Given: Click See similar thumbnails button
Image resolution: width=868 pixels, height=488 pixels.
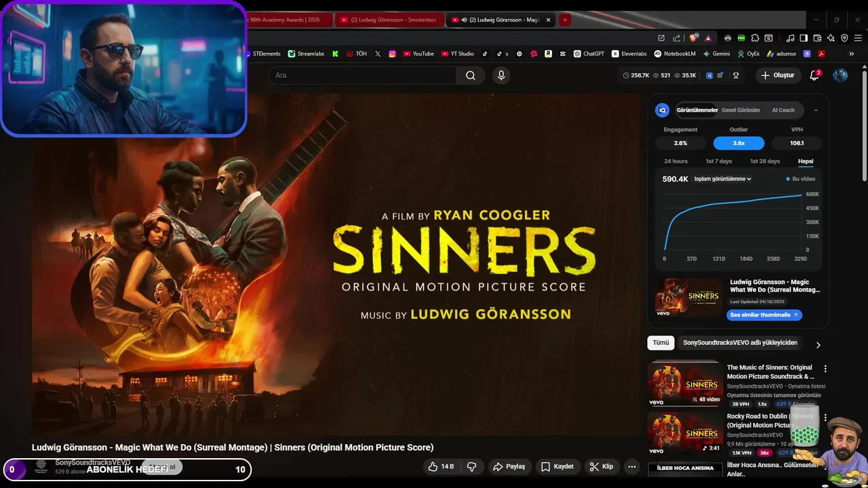Looking at the screenshot, I should (764, 314).
